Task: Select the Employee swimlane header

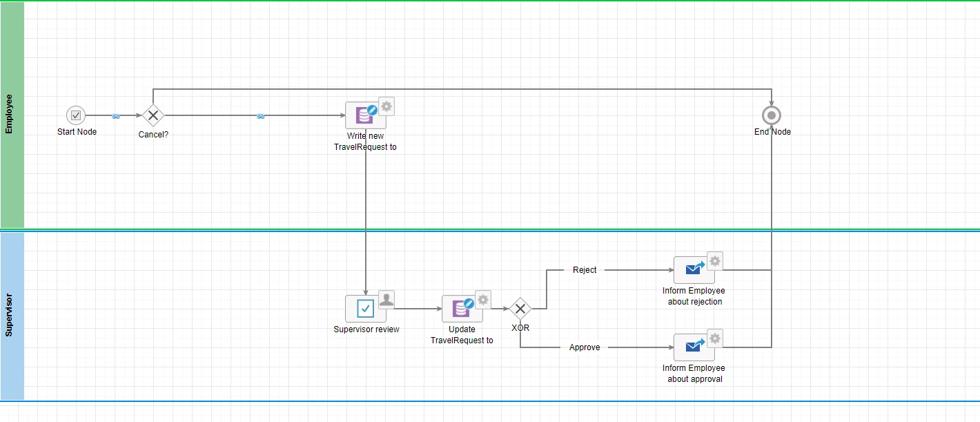Action: pos(12,115)
